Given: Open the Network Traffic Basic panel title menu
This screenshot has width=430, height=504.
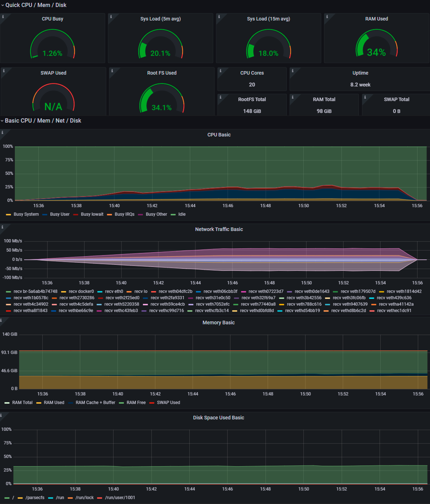Looking at the screenshot, I should point(218,229).
